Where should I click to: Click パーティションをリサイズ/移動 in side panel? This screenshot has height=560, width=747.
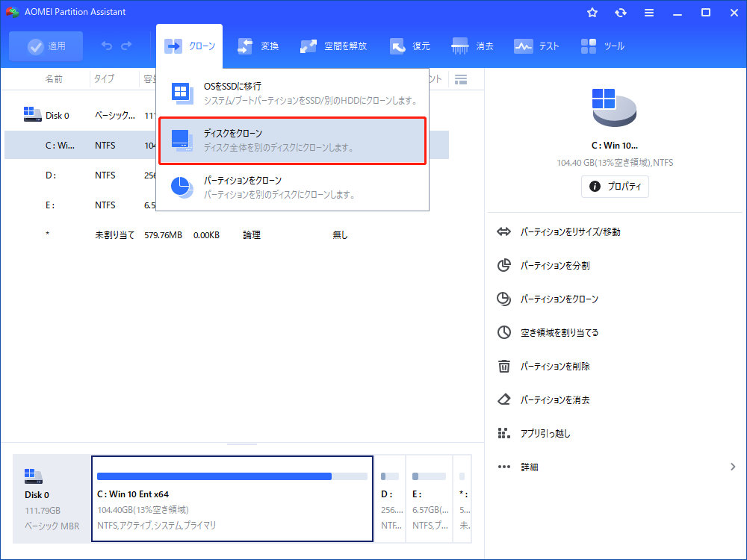click(x=570, y=232)
